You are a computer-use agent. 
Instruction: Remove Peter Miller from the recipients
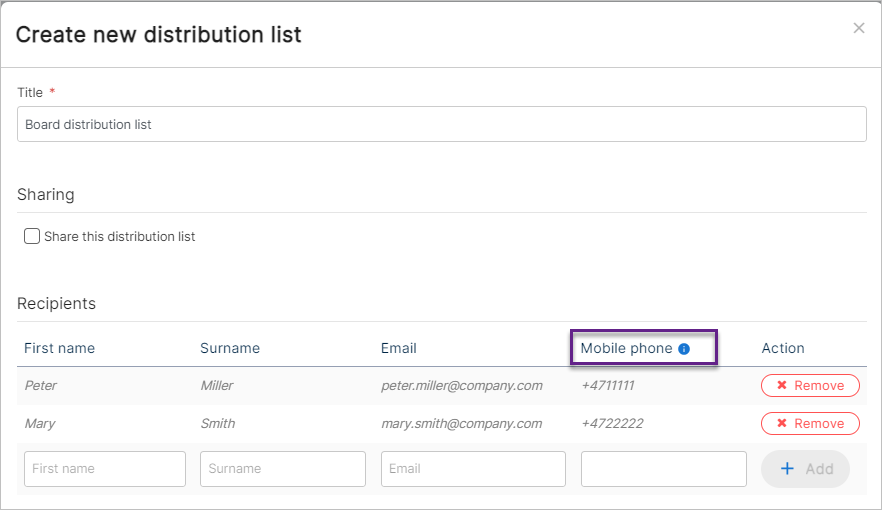click(810, 385)
